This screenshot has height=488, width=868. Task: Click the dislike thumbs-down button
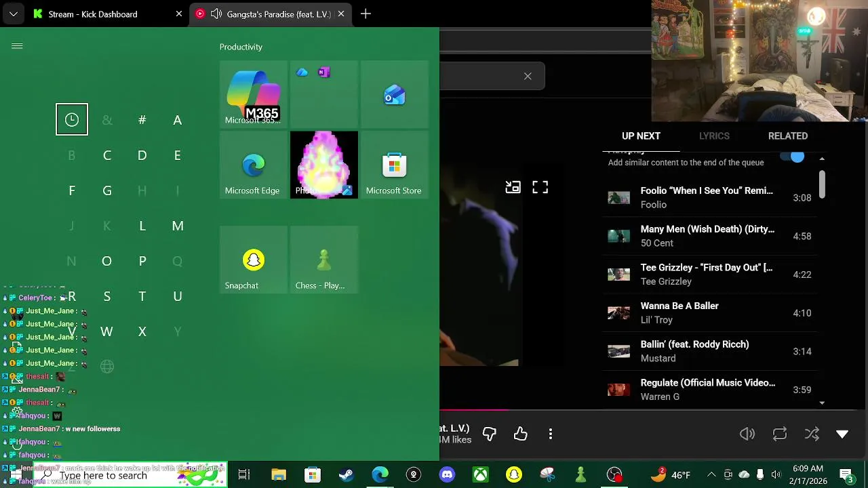[489, 434]
